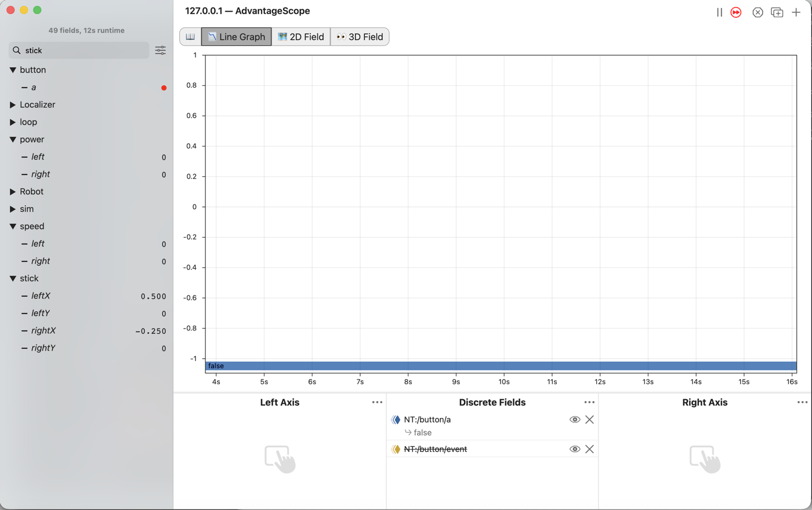Screen dimensions: 812x510
Task: Open Discrete Fields options ellipsis
Action: [589, 402]
